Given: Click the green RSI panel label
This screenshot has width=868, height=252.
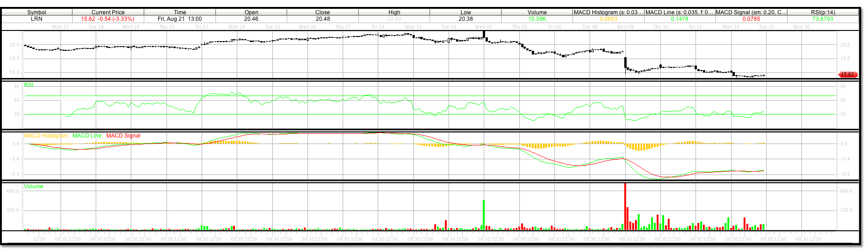Looking at the screenshot, I should pyautogui.click(x=29, y=85).
